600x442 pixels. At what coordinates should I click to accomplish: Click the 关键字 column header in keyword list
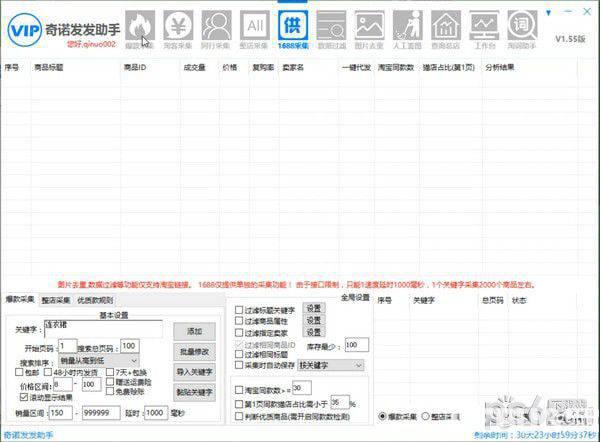[424, 300]
